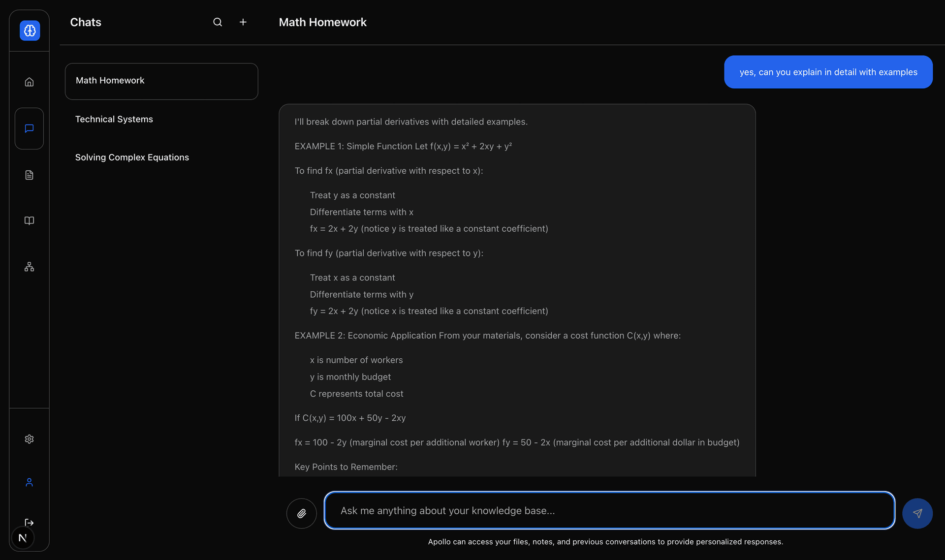The width and height of the screenshot is (945, 560).
Task: Select the Chats sidebar icon
Action: (x=30, y=128)
